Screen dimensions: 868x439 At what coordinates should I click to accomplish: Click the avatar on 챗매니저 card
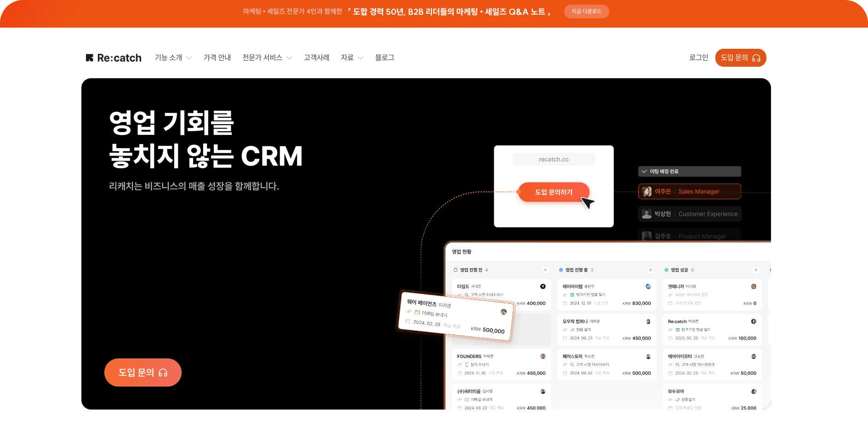coord(754,286)
